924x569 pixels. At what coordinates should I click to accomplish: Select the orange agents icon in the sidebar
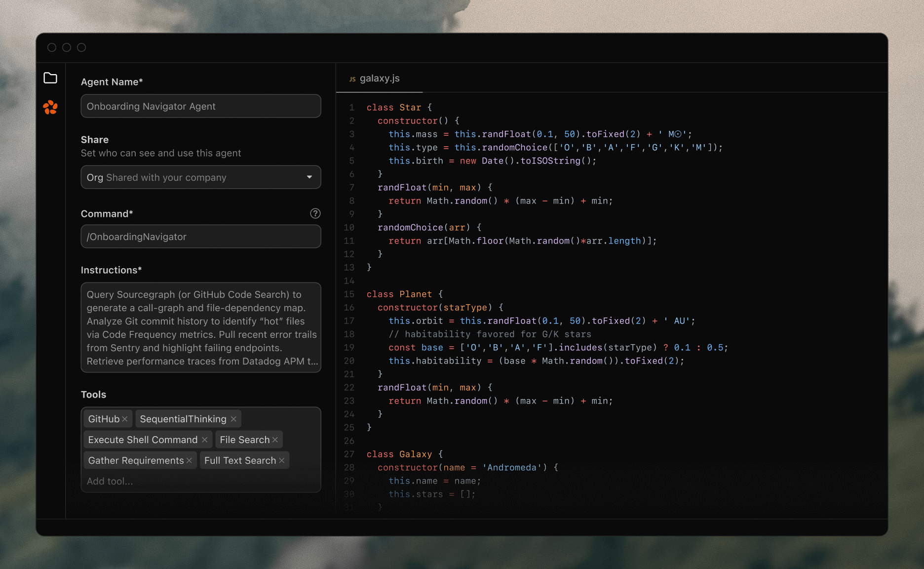(50, 108)
